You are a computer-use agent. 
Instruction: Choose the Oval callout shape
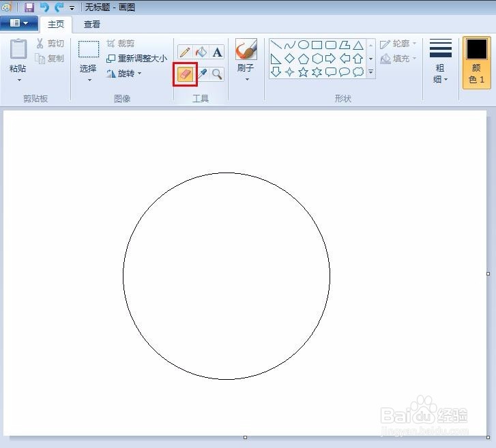pyautogui.click(x=345, y=72)
